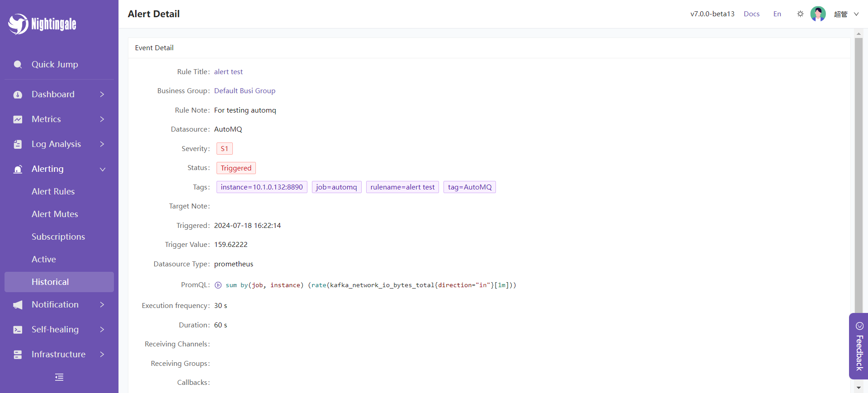The width and height of the screenshot is (868, 393).
Task: Expand the Metrics submenu arrow
Action: click(102, 119)
